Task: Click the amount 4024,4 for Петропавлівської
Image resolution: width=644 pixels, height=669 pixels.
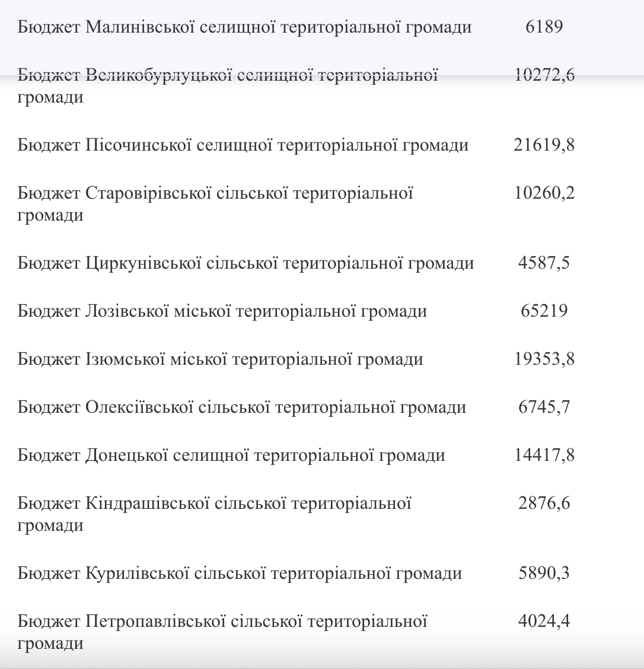Action: (544, 621)
